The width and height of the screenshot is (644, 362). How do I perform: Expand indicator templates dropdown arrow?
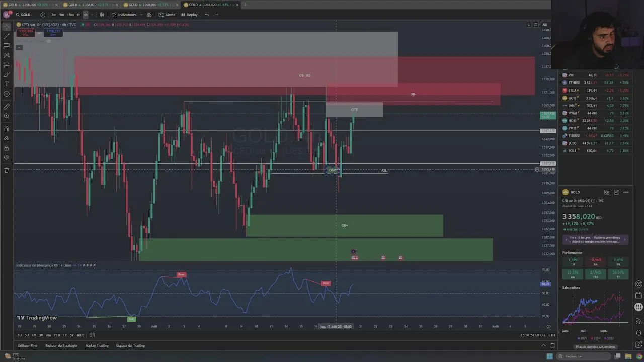pos(140,15)
